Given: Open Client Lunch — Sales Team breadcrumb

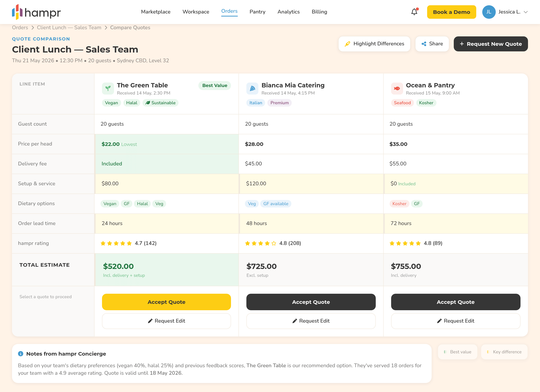Looking at the screenshot, I should (69, 27).
